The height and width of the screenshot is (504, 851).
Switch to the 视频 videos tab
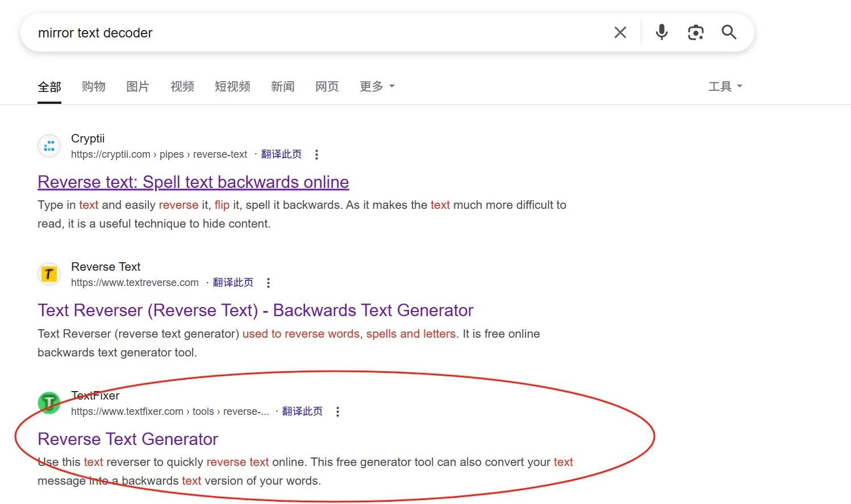(x=182, y=86)
